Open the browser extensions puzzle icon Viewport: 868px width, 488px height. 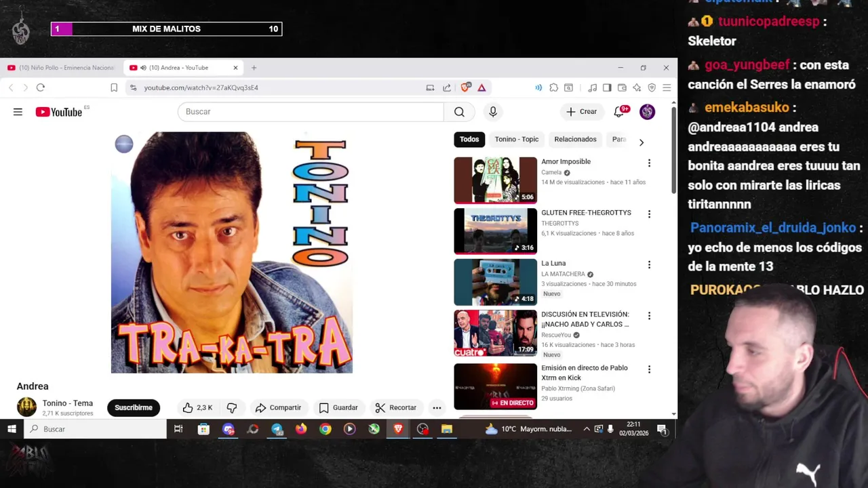click(x=554, y=87)
